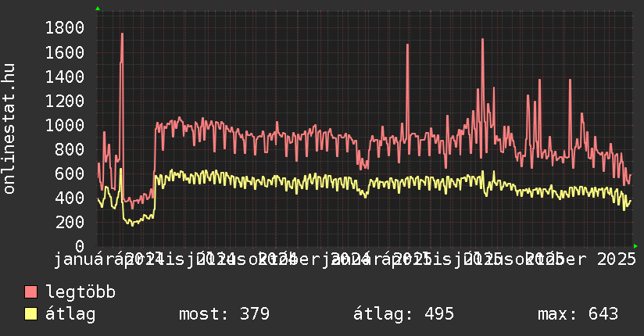This screenshot has height=336, width=644.
Task: Click the onlinestat.hu vertical watermark
Action: point(9,129)
